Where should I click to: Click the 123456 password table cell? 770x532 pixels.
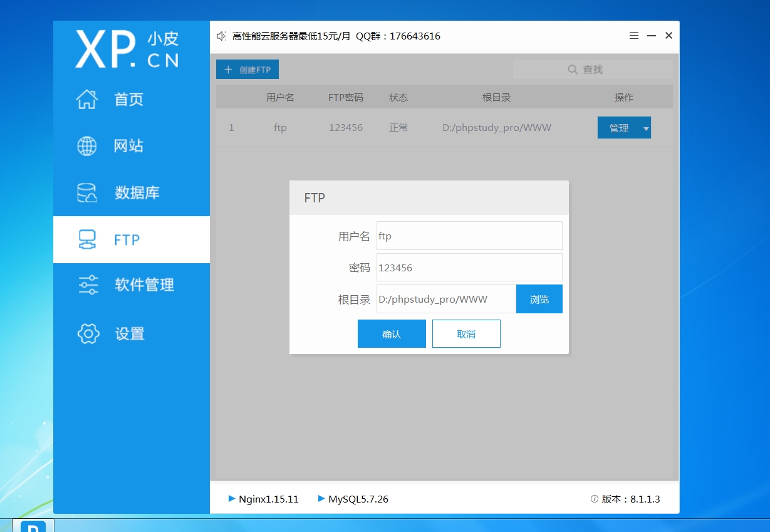[346, 128]
